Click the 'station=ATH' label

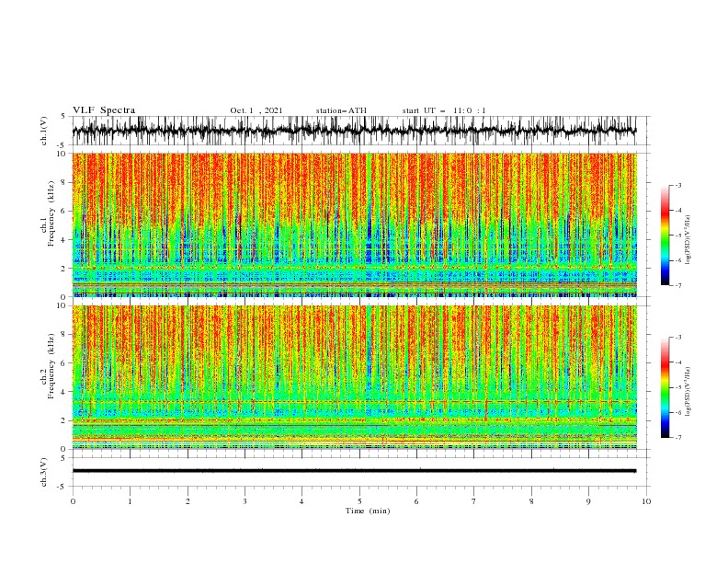[x=341, y=110]
